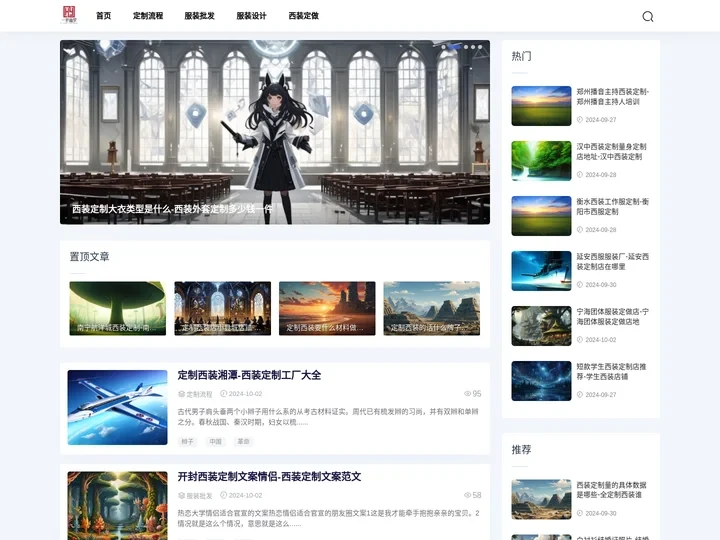The height and width of the screenshot is (540, 720).
Task: Click pyramids thumbnail in 推荐 section
Action: [x=541, y=499]
